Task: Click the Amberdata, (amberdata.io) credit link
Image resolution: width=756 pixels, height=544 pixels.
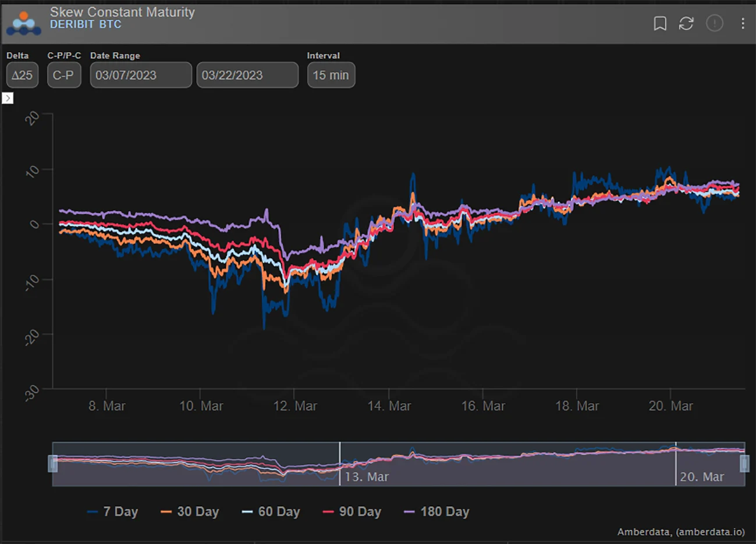Action: coord(681,532)
